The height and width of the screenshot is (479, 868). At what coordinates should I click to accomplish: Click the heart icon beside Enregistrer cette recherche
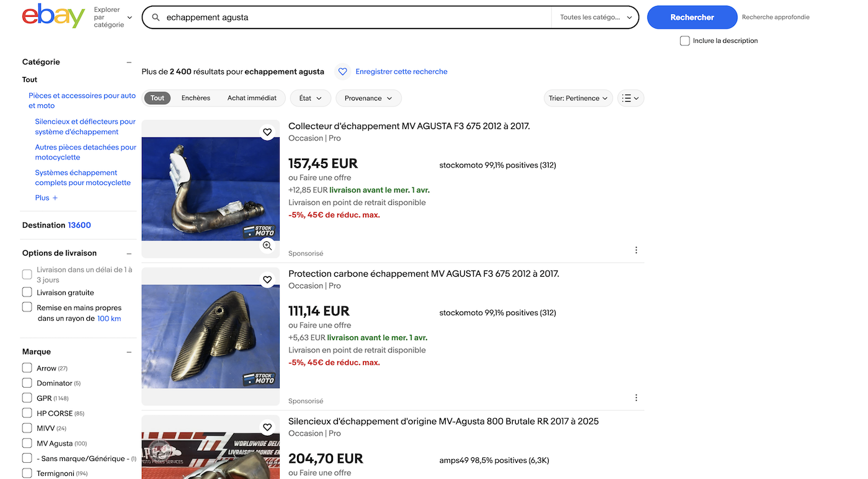click(343, 72)
